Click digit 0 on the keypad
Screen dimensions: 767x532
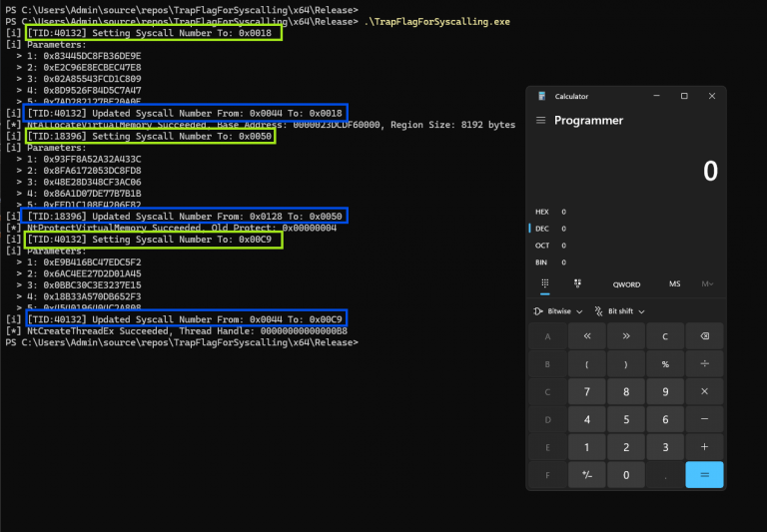tap(626, 475)
